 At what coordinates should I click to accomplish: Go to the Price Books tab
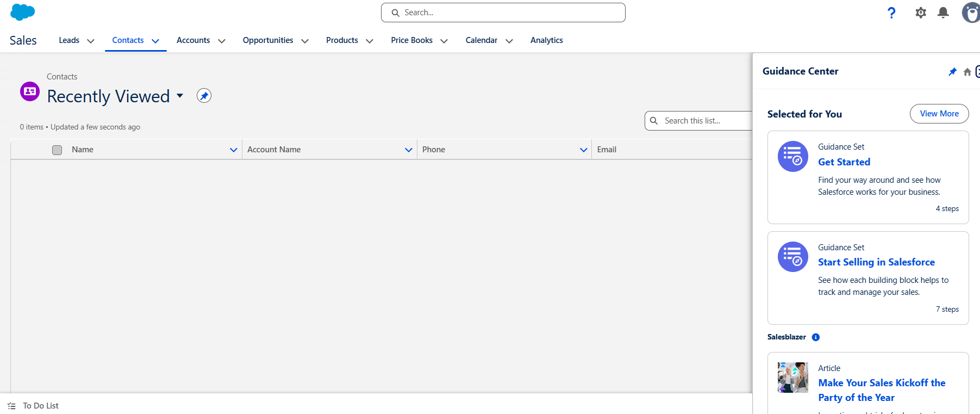tap(411, 40)
